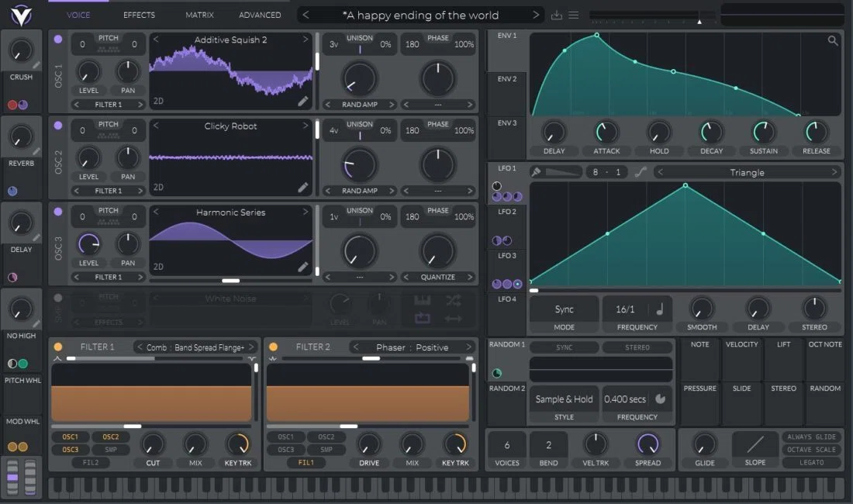The width and height of the screenshot is (853, 504).
Task: Click the Crush macro edit pencil
Action: tap(36, 65)
